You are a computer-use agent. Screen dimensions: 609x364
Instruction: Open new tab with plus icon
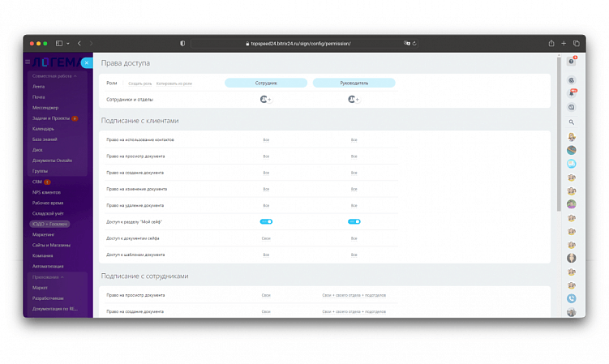click(x=564, y=44)
